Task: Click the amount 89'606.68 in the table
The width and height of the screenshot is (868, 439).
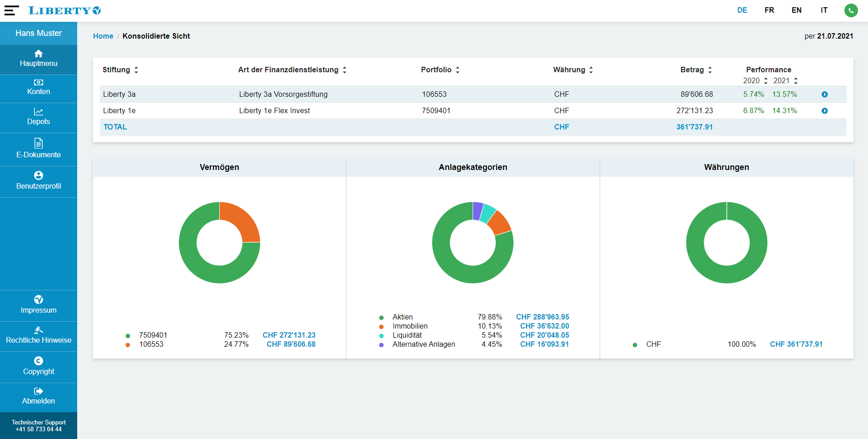Action: click(x=697, y=95)
